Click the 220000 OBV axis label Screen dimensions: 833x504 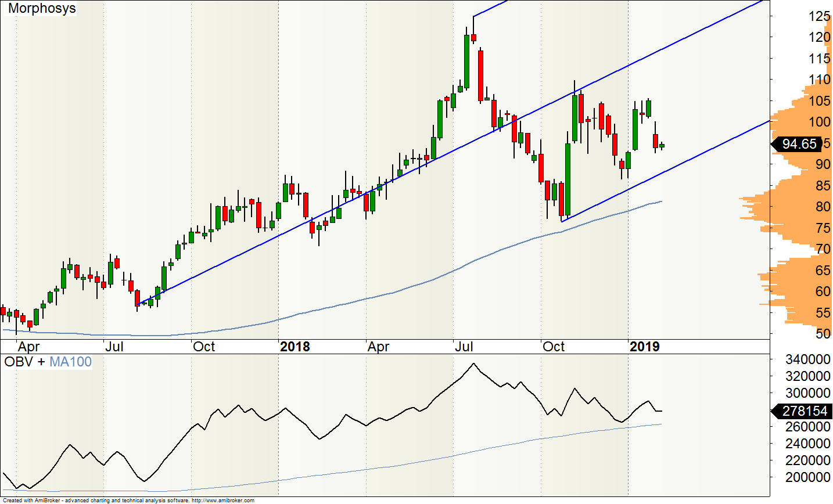point(807,460)
